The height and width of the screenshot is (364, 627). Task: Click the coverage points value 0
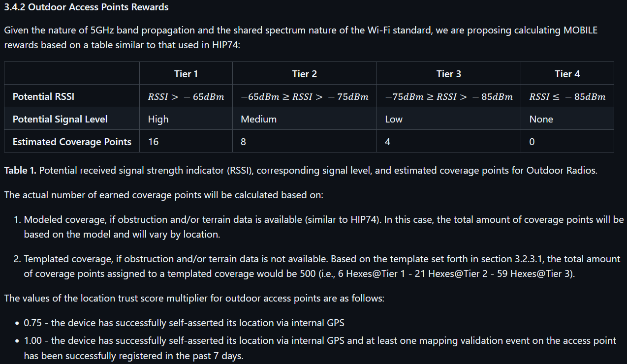coord(532,142)
